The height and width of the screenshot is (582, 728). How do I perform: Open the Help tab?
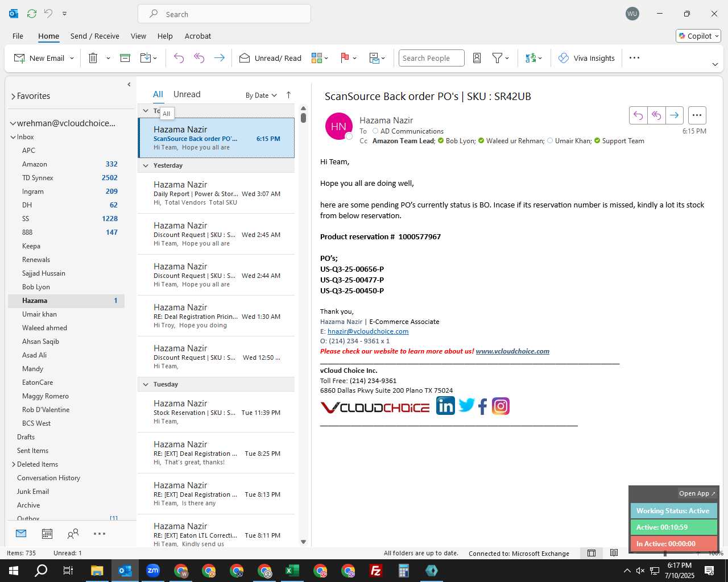click(x=165, y=36)
